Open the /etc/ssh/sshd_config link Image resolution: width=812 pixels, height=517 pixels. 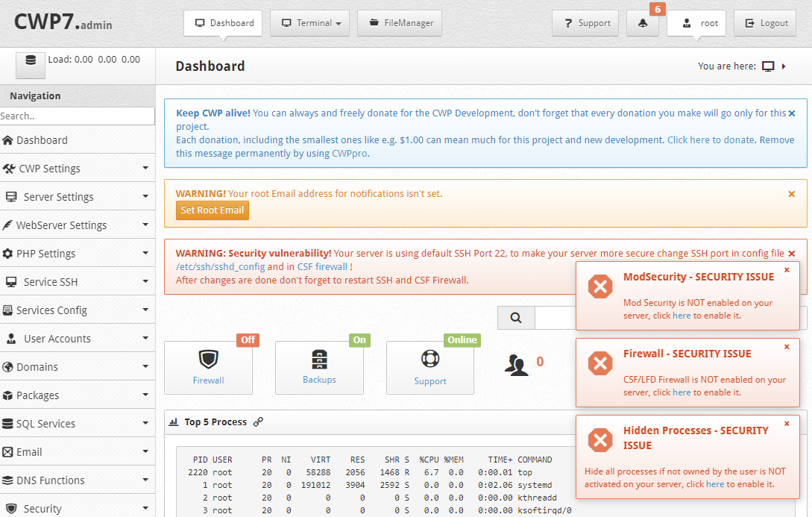(220, 267)
